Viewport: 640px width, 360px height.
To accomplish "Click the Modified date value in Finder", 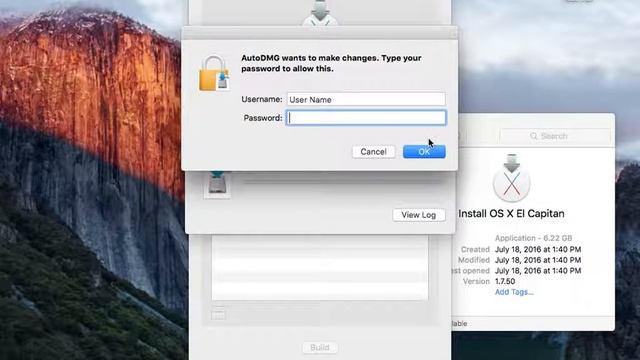I will (x=538, y=260).
